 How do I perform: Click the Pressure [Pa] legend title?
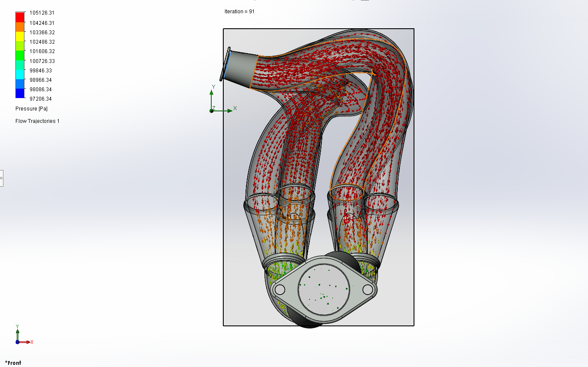31,109
